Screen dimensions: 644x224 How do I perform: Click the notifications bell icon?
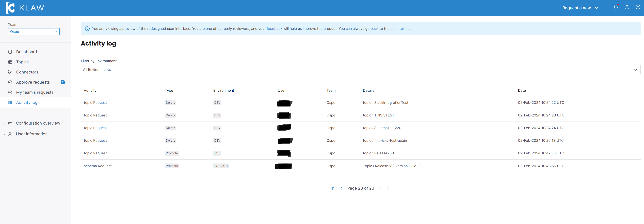616,7
